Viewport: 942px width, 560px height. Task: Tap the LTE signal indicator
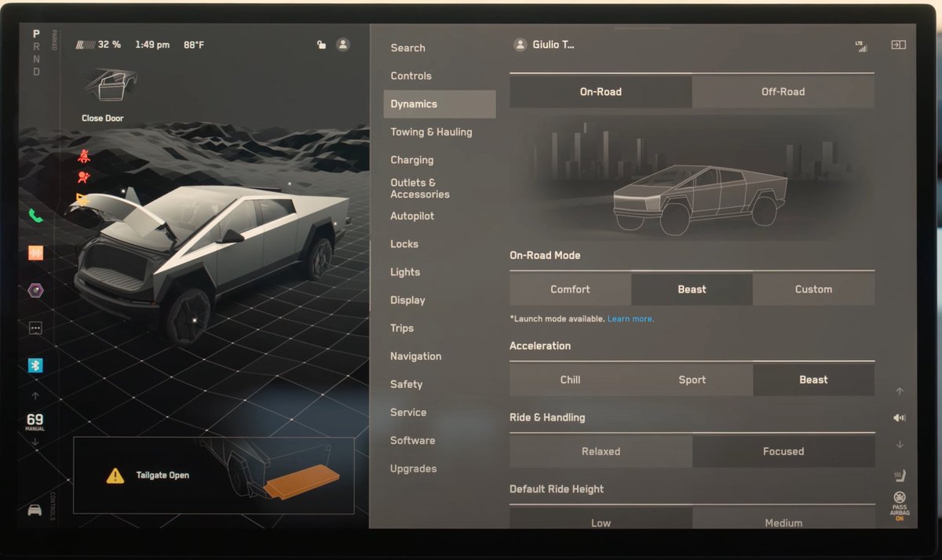tap(861, 45)
